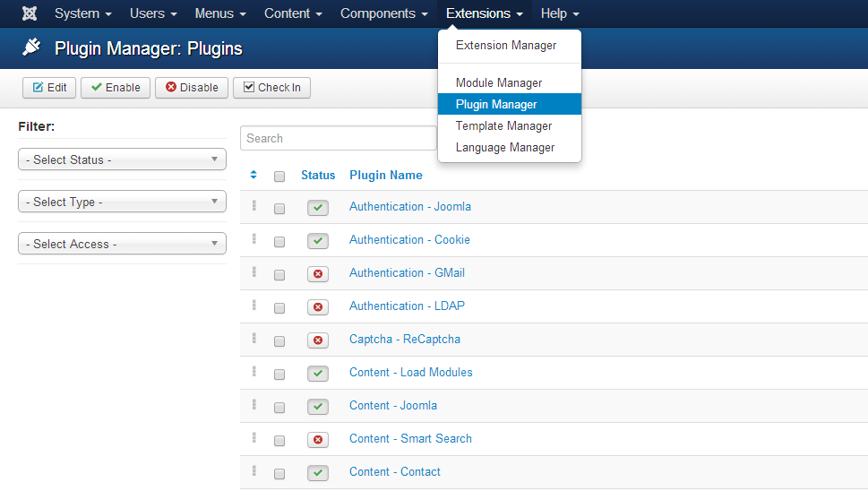This screenshot has width=868, height=491.
Task: Open the Menus dropdown menu
Action: (x=220, y=13)
